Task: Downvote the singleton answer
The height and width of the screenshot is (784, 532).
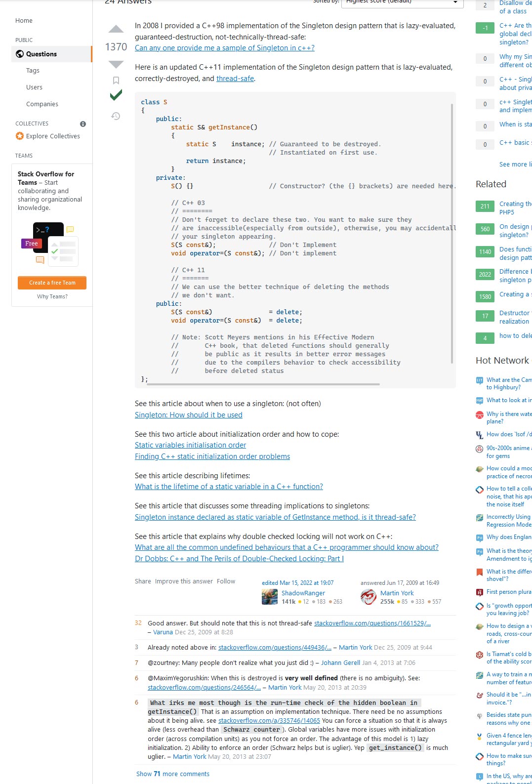Action: click(x=116, y=64)
